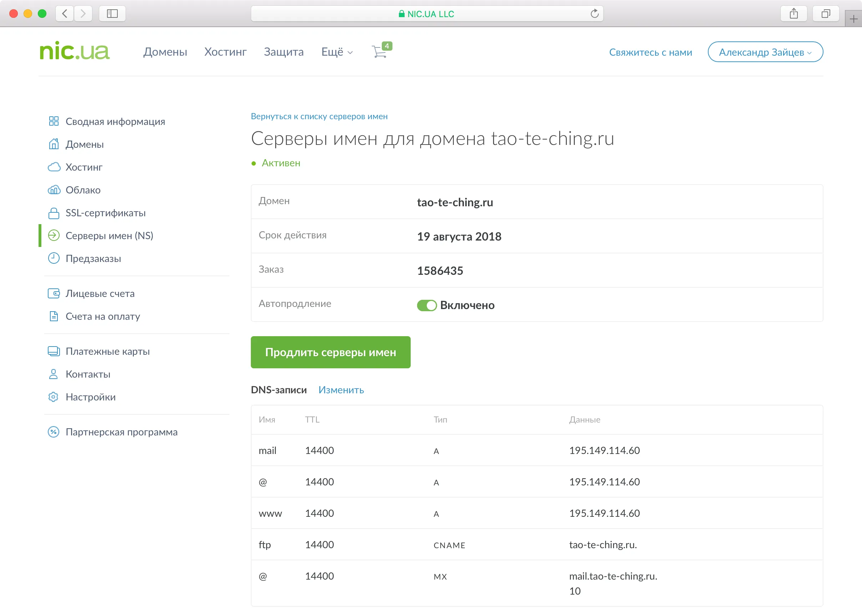
Task: Click the SSL-сертификаты lock icon
Action: [54, 213]
